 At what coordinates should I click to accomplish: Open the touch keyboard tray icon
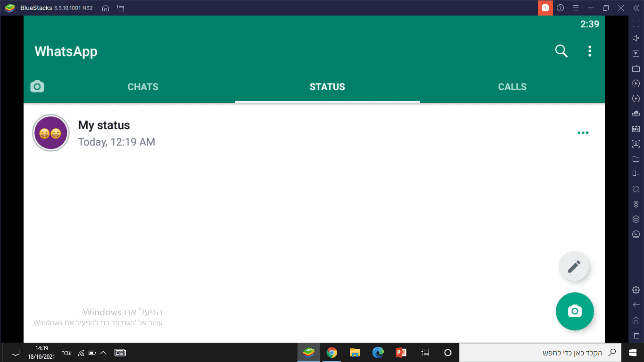tap(120, 353)
